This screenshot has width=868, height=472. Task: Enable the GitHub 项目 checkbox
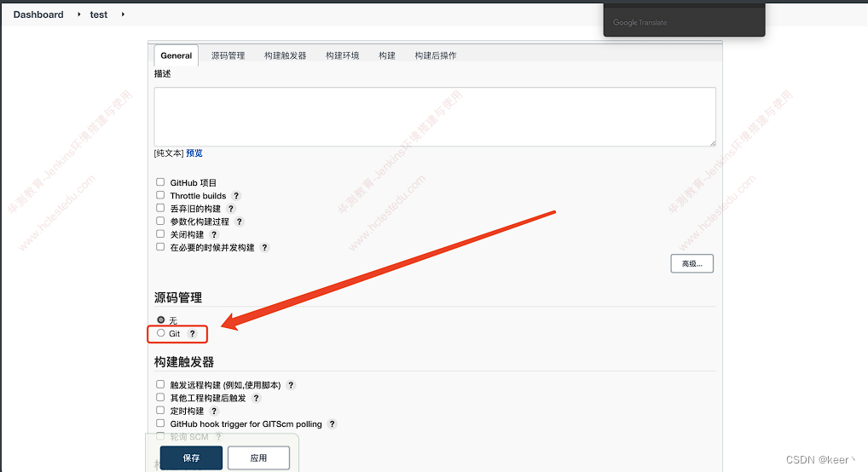click(160, 182)
